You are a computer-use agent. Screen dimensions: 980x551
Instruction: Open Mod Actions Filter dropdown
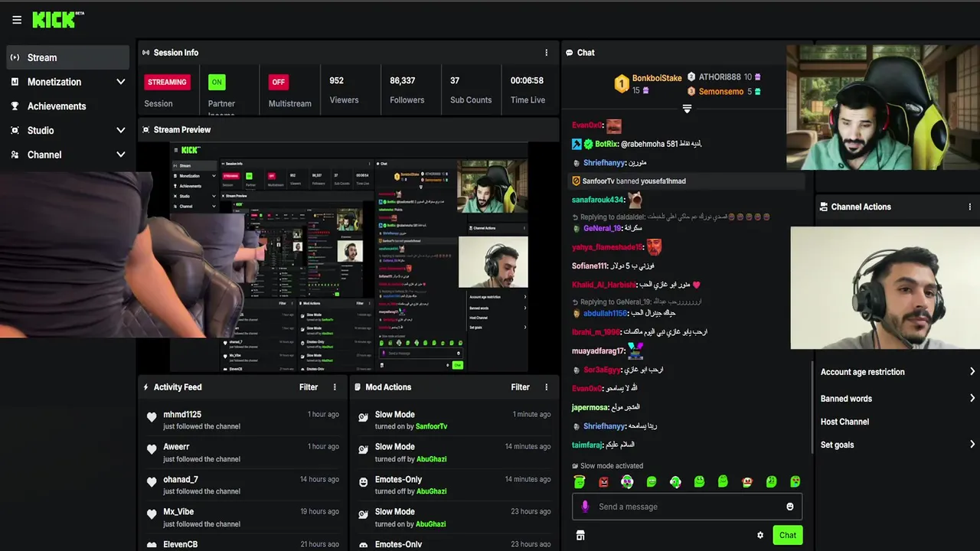521,387
